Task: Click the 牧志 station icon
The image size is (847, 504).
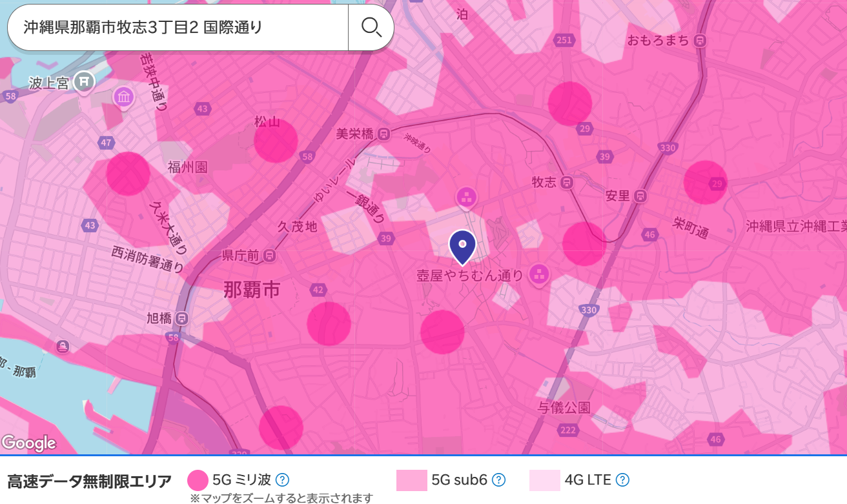Action: 566,182
